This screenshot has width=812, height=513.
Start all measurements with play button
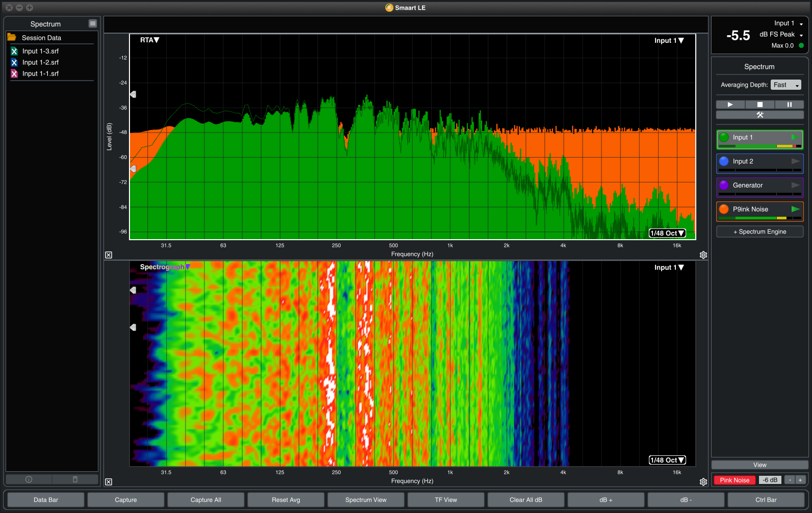click(x=730, y=105)
